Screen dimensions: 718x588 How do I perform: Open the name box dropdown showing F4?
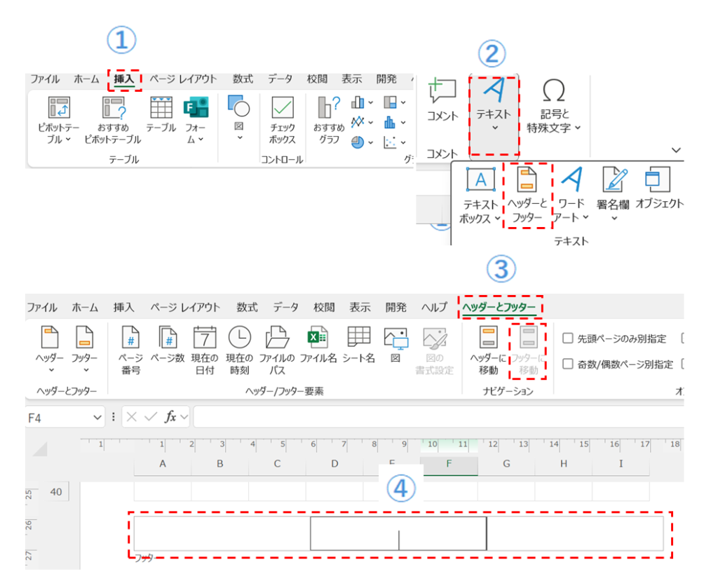pyautogui.click(x=97, y=417)
